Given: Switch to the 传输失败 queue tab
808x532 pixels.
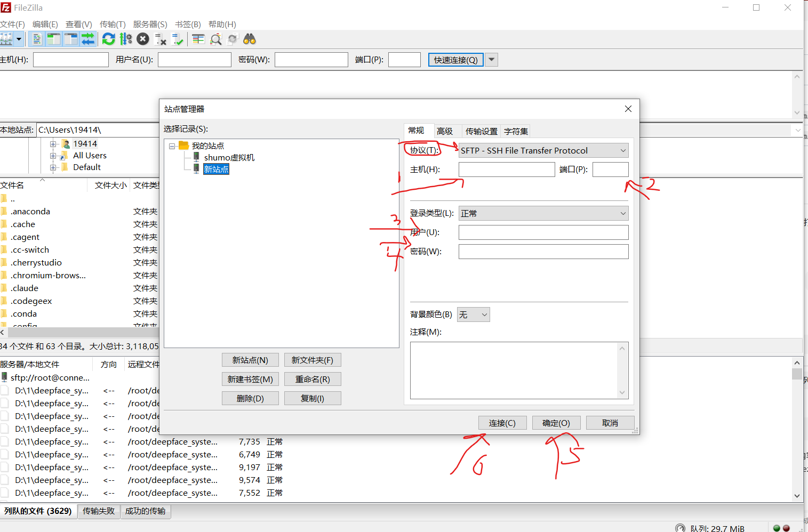Looking at the screenshot, I should pyautogui.click(x=99, y=511).
